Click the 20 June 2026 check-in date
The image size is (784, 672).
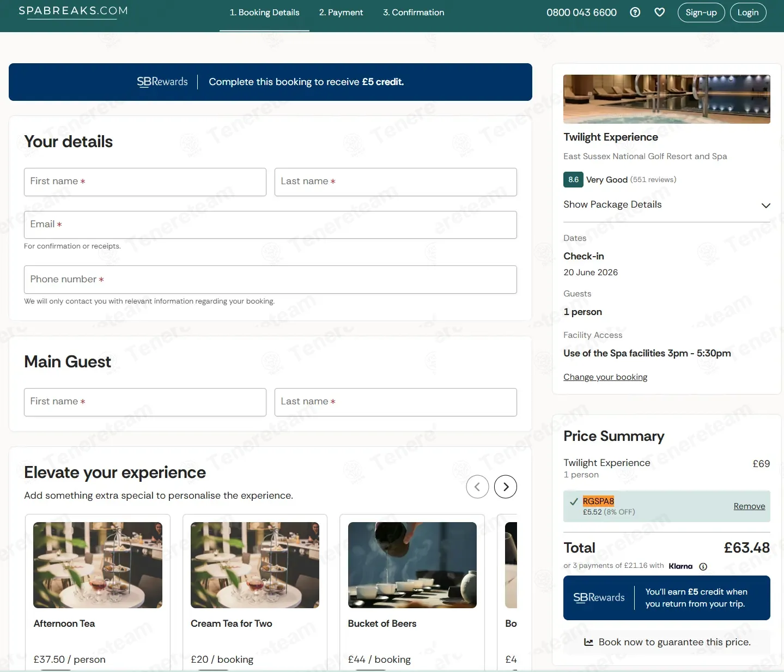[x=591, y=273]
